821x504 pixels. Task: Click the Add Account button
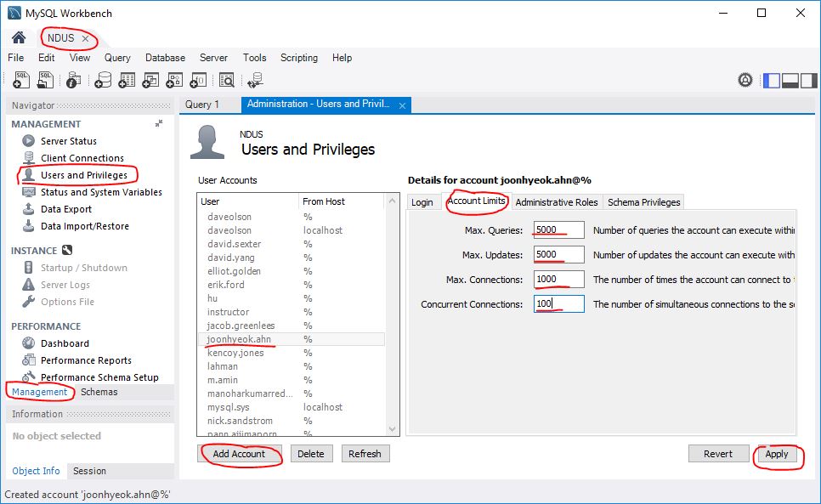coord(239,454)
